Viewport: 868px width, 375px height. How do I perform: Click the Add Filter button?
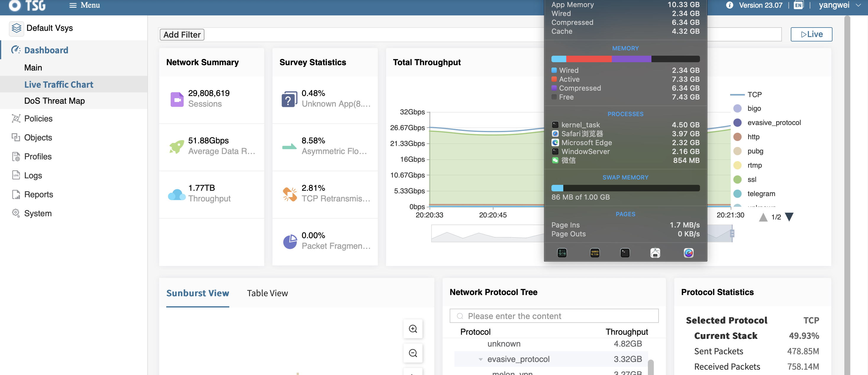click(182, 35)
